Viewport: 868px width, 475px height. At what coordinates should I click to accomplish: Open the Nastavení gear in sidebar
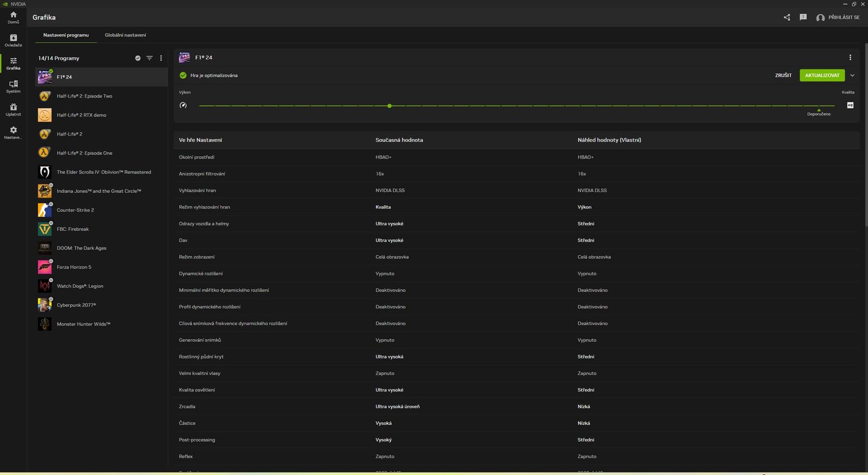[13, 133]
